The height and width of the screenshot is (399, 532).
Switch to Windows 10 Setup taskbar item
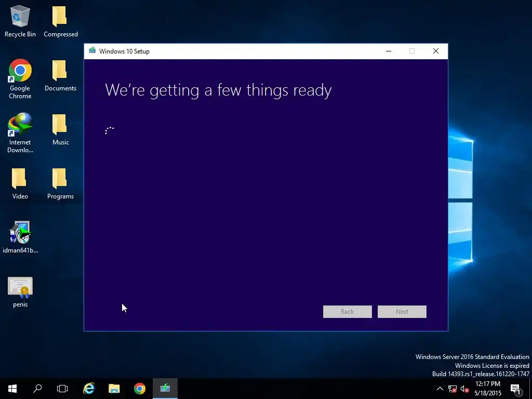pos(165,389)
